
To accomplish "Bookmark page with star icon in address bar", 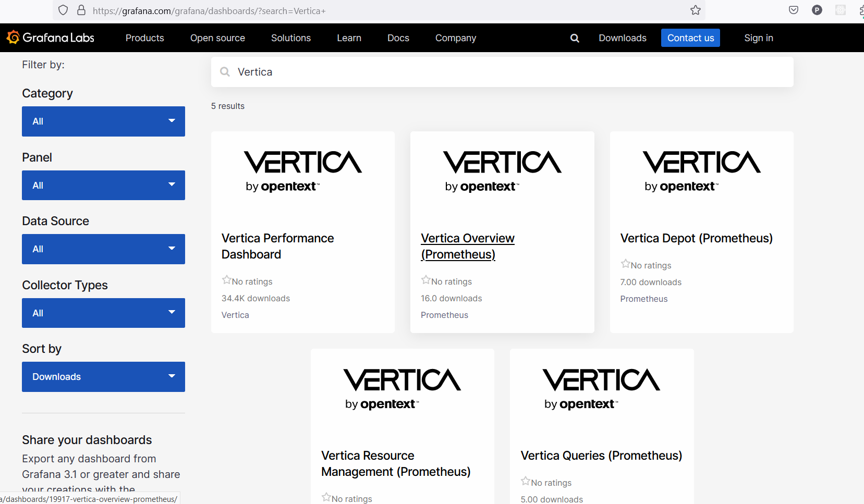I will [x=696, y=10].
